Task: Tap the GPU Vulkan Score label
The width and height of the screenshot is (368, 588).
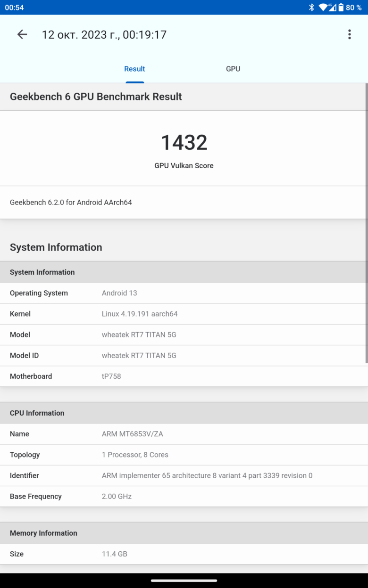Action: pyautogui.click(x=184, y=165)
